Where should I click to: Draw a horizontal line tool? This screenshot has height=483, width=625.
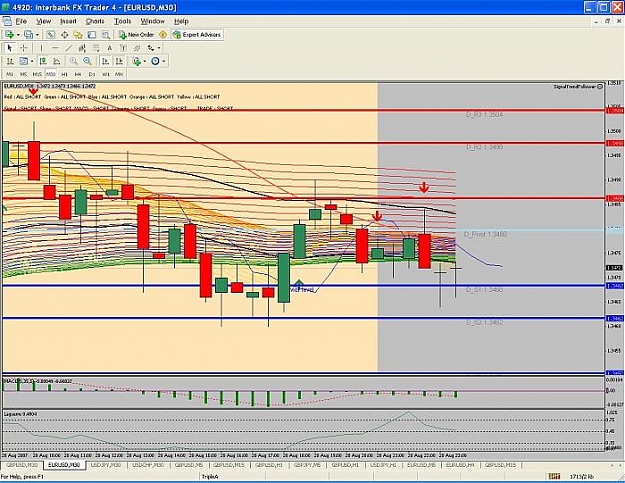click(x=55, y=48)
